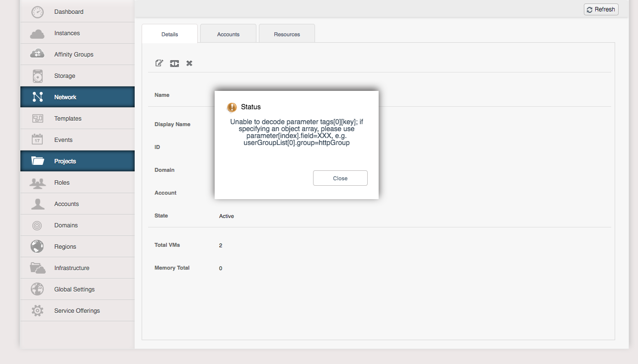Open Service Offerings section
Viewport: 638px width, 364px height.
point(78,310)
